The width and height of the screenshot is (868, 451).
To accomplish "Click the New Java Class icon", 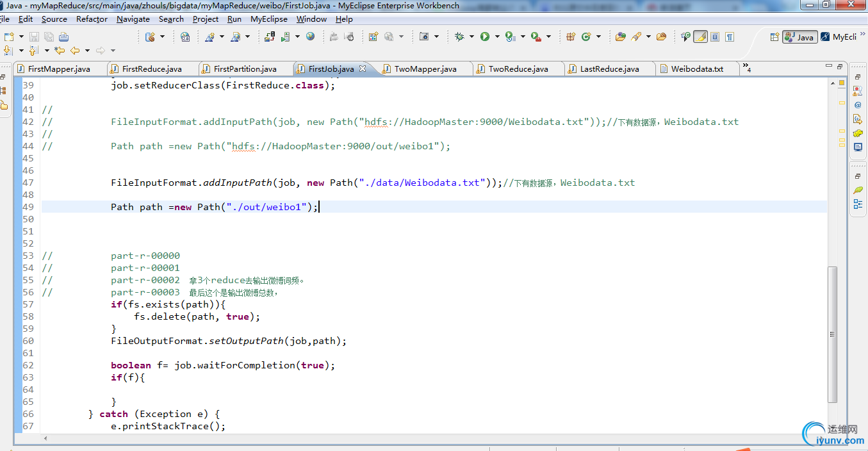I will coord(586,37).
